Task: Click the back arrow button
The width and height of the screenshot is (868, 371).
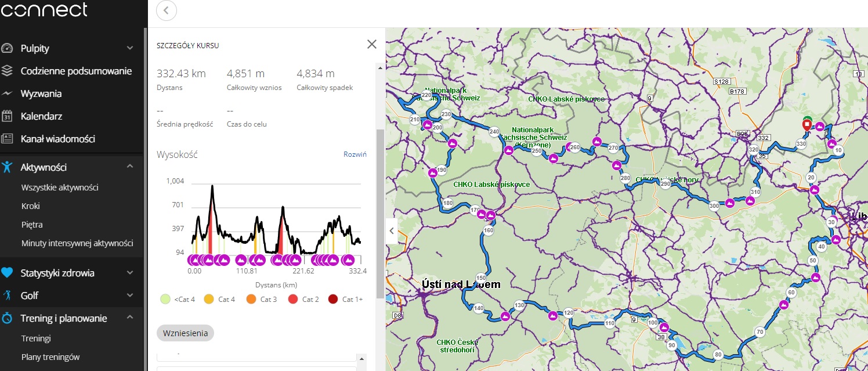Action: point(167,10)
